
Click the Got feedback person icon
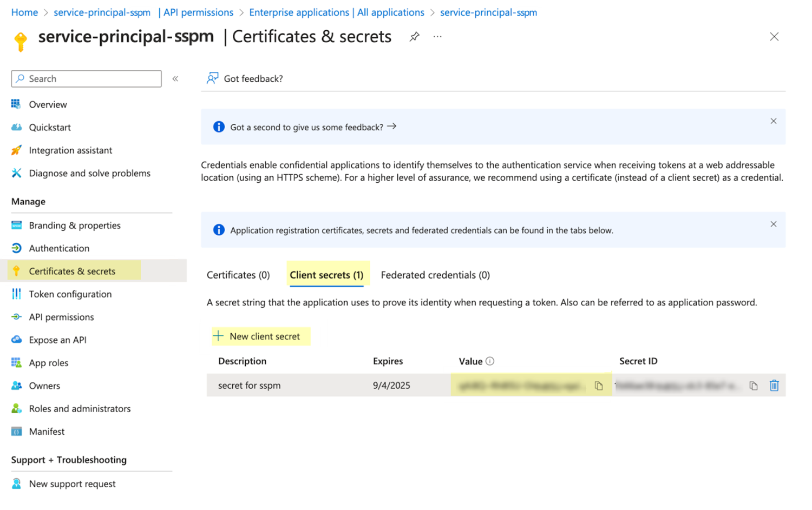click(x=212, y=78)
